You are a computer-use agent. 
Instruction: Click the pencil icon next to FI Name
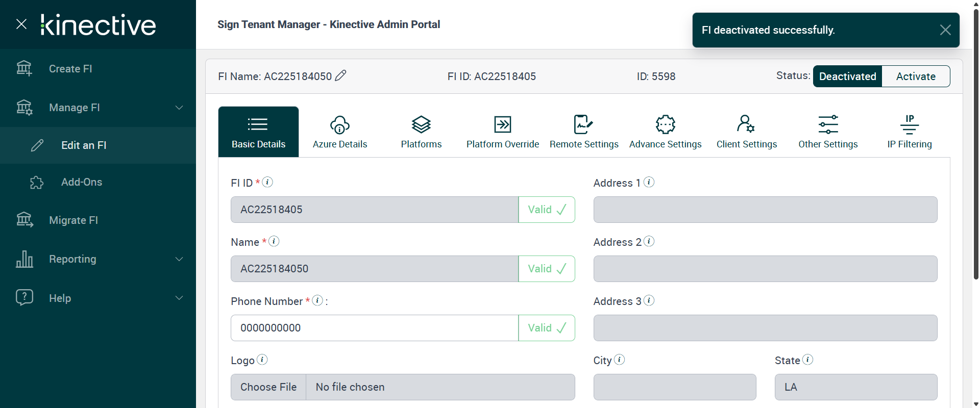pos(340,76)
